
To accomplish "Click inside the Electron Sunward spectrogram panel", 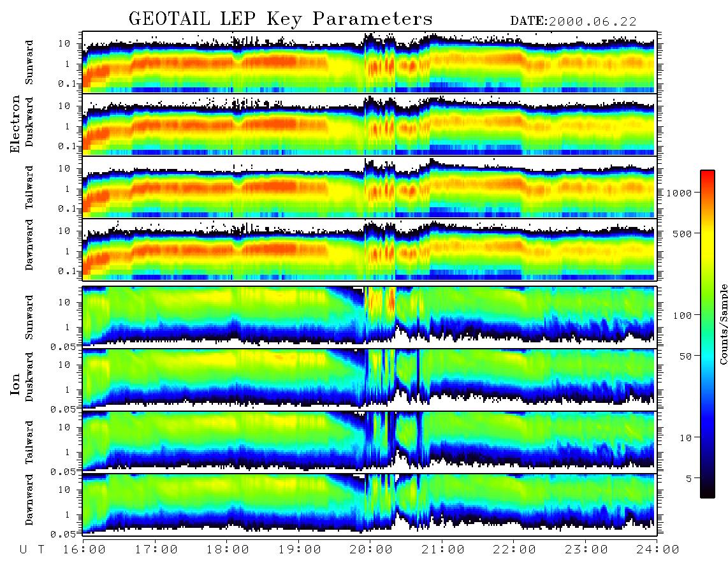I will click(x=370, y=62).
